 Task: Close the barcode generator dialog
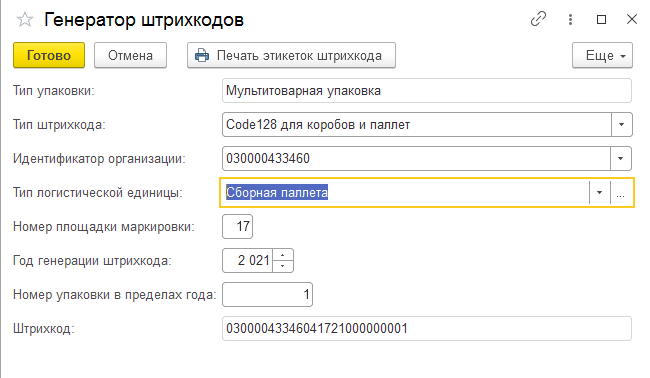coord(632,19)
